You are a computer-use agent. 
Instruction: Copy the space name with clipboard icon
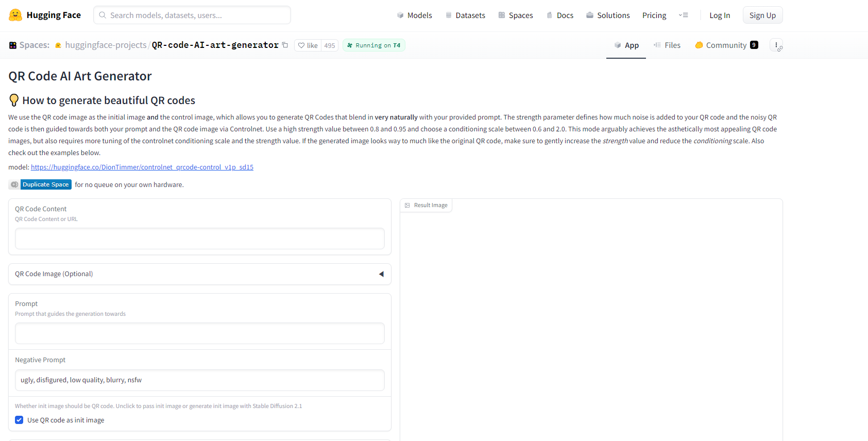285,45
